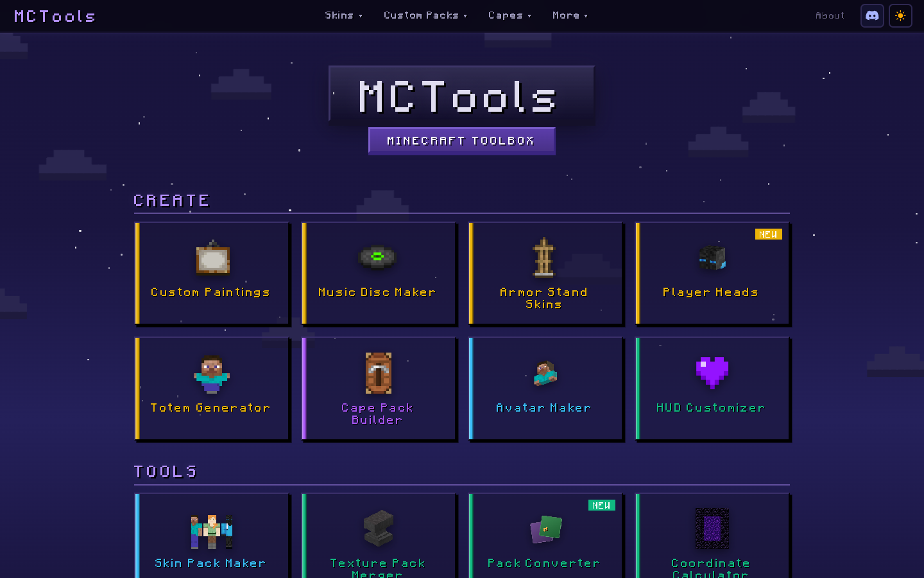Click the Custom Paintings frame icon

[213, 258]
